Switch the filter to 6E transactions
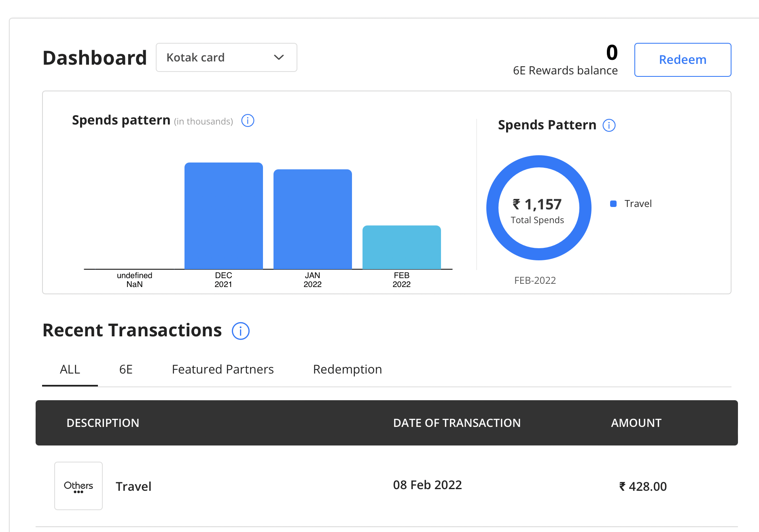Viewport: 759px width, 532px height. (x=125, y=369)
